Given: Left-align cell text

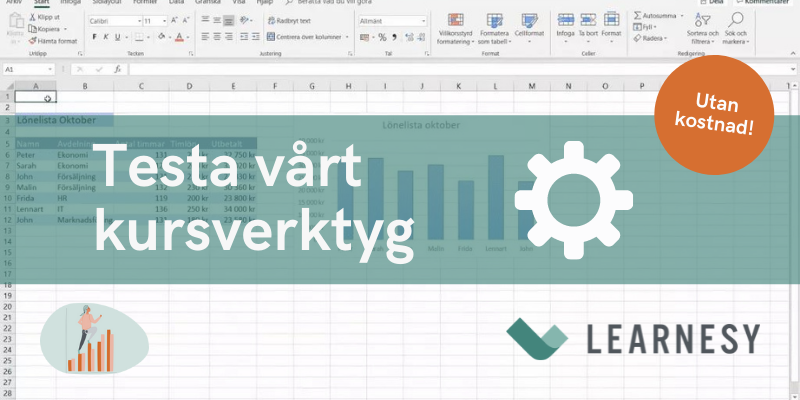Looking at the screenshot, I should tap(205, 37).
